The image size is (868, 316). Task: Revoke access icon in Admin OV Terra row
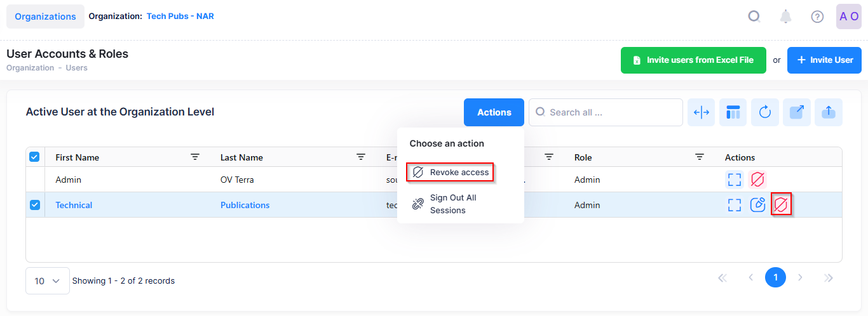[x=757, y=180]
